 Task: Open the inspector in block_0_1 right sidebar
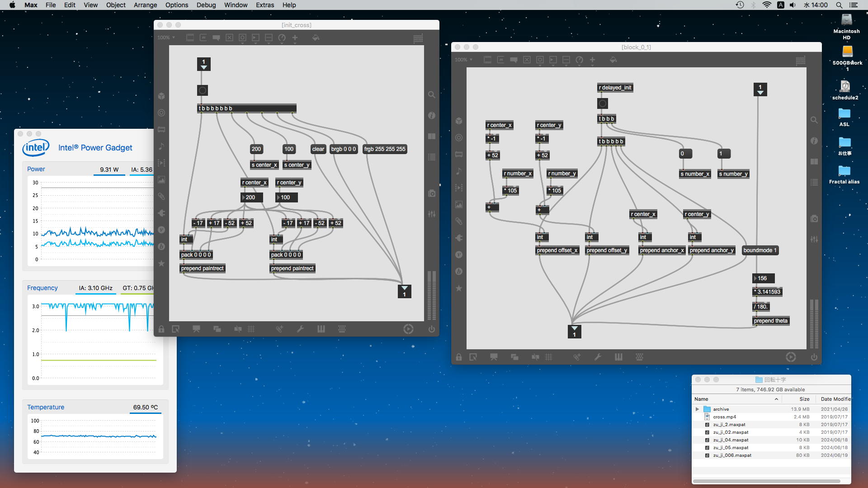pyautogui.click(x=814, y=141)
